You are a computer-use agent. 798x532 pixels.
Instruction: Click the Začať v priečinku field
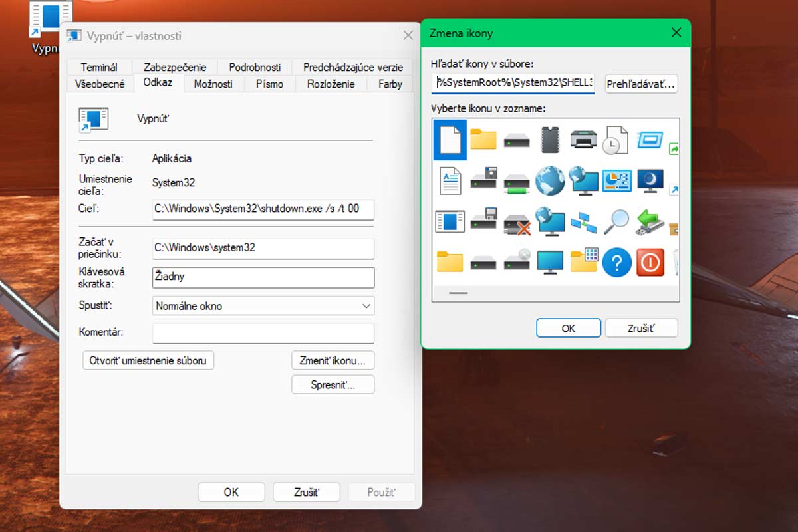tap(263, 248)
